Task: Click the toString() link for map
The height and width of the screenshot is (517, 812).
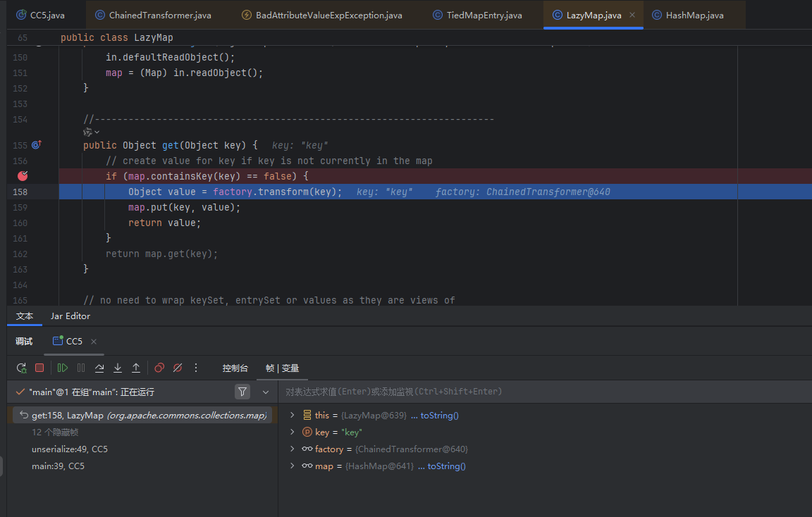Action: [x=446, y=466]
